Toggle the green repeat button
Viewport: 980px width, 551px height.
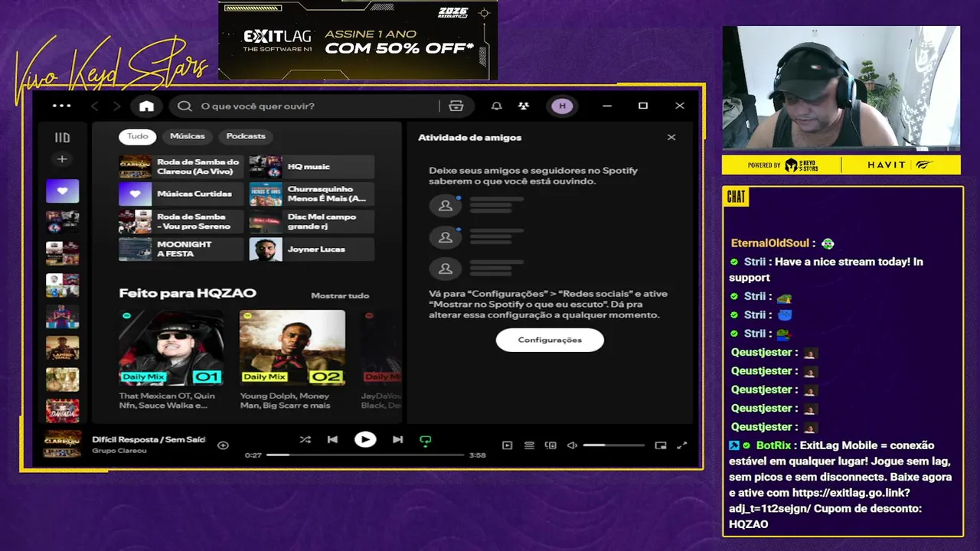pyautogui.click(x=426, y=440)
